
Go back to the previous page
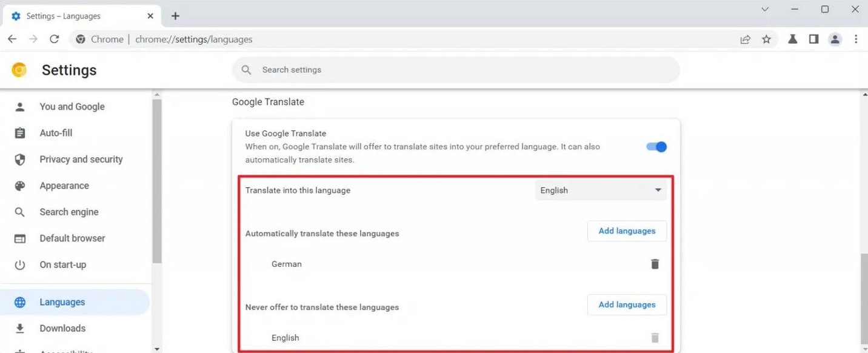tap(12, 39)
